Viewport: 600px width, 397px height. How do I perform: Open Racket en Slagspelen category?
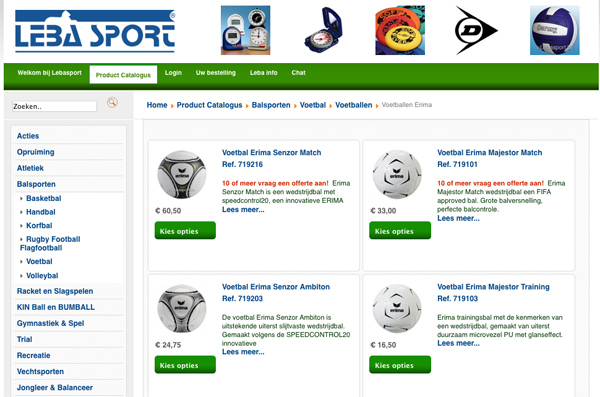55,291
